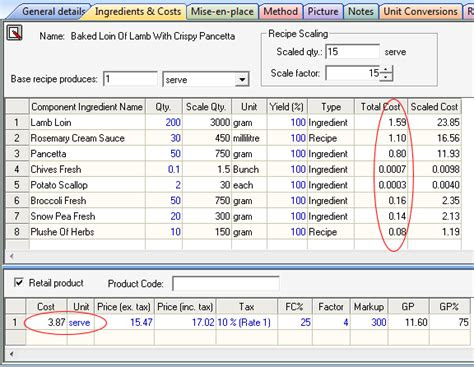
Task: Click the Tax column header in pricing grid
Action: (x=247, y=307)
